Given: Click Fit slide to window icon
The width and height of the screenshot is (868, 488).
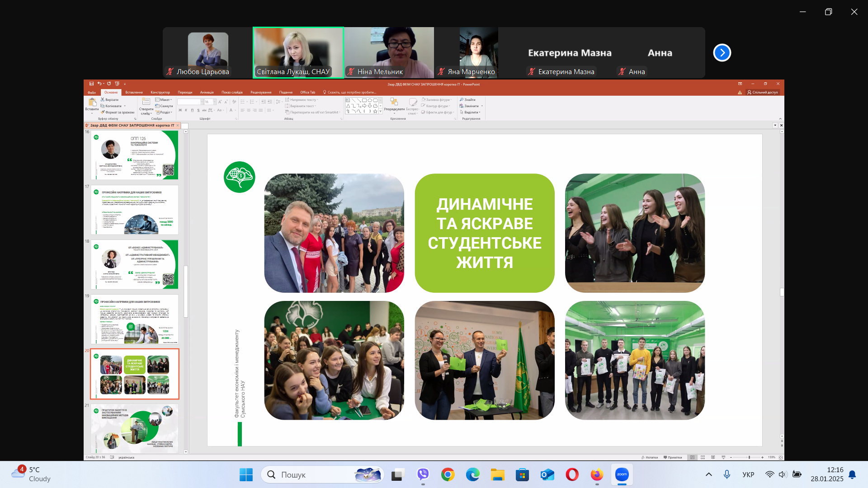Looking at the screenshot, I should tap(781, 457).
